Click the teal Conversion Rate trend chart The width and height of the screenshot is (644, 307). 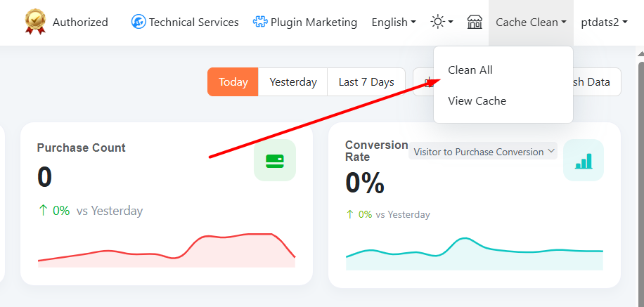point(475,254)
